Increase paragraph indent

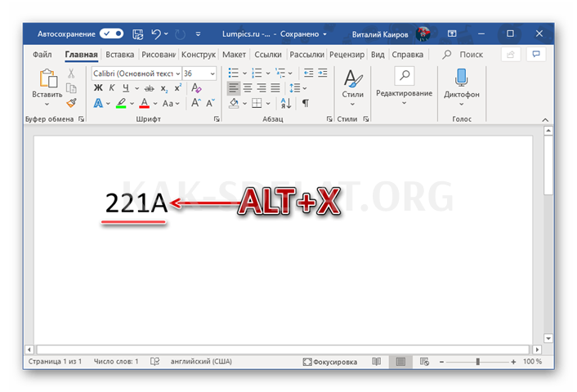[323, 73]
